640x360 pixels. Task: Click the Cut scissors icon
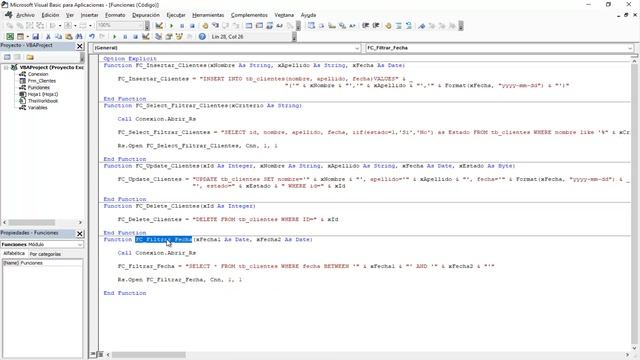[48, 36]
